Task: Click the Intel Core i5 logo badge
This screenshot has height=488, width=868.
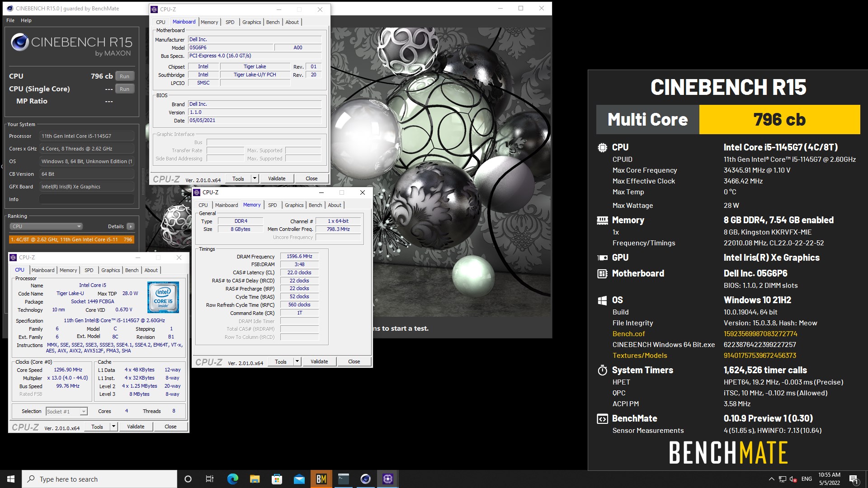Action: pos(163,297)
